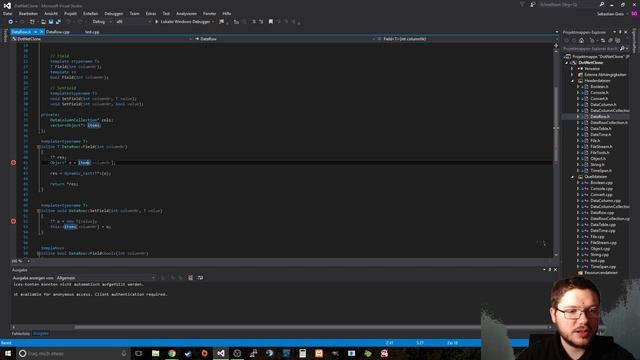This screenshot has width=640, height=360.
Task: Select the DotNetClone project node
Action: pos(590,63)
